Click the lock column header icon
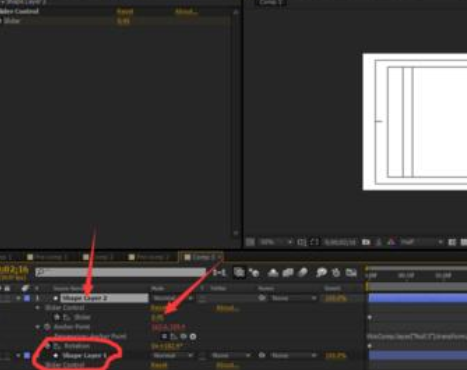Viewport: 467px width, 370px height. click(7, 288)
